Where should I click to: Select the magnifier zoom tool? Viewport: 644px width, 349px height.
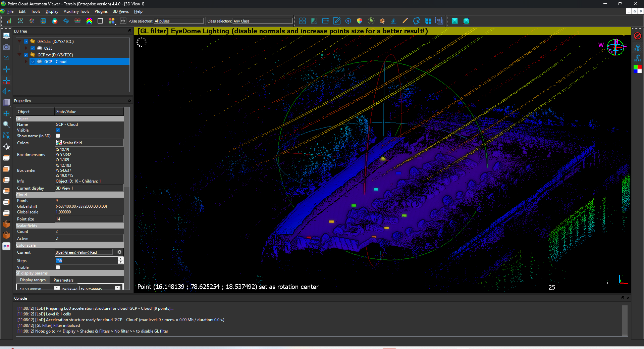click(6, 124)
